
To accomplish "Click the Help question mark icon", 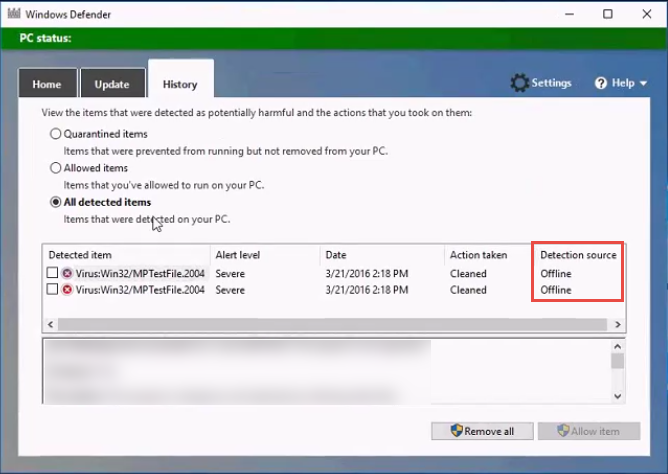I will (601, 83).
